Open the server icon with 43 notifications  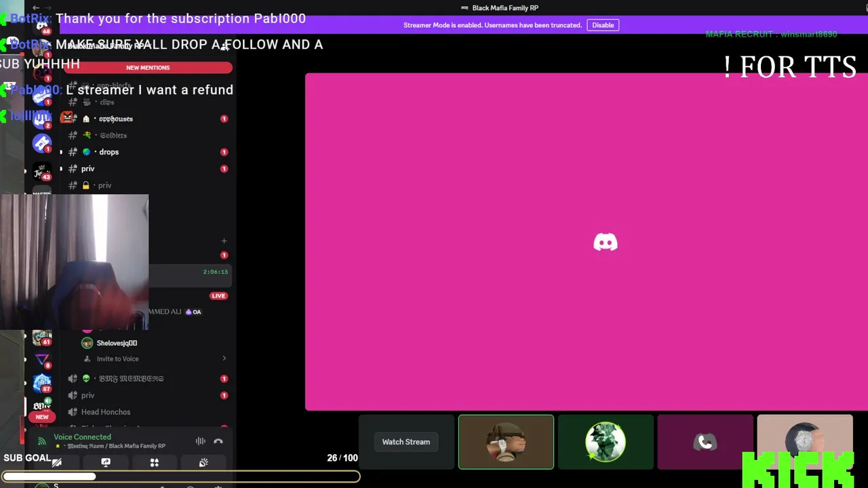pos(42,171)
